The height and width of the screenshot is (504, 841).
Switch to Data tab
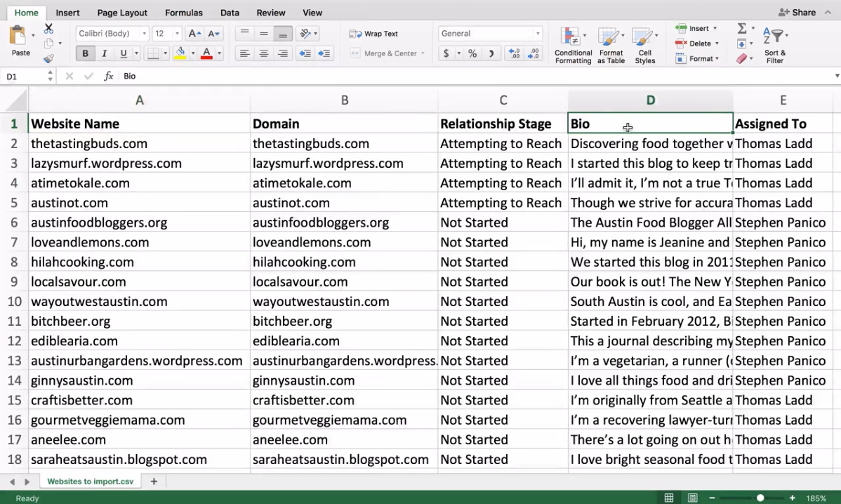pyautogui.click(x=230, y=13)
